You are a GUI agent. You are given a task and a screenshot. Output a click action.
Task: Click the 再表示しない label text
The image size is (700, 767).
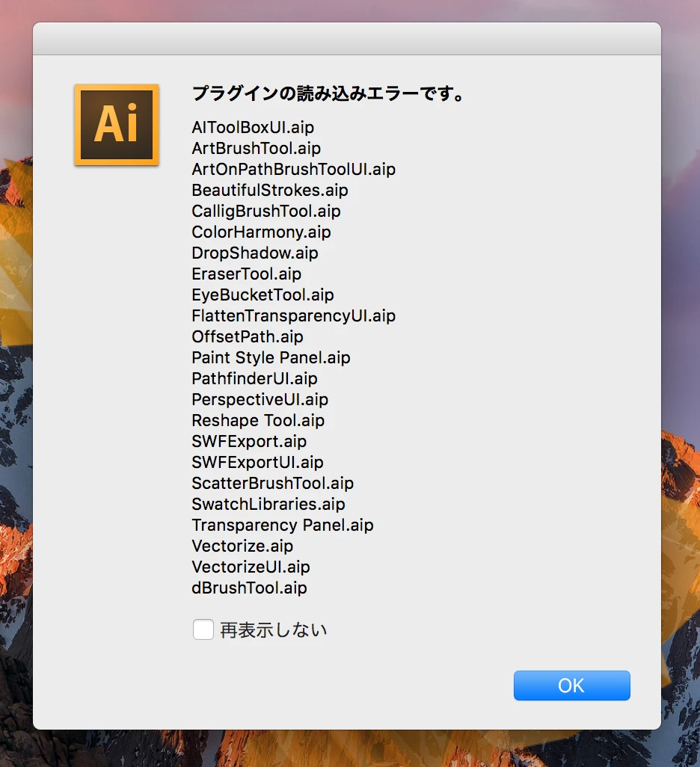[273, 630]
